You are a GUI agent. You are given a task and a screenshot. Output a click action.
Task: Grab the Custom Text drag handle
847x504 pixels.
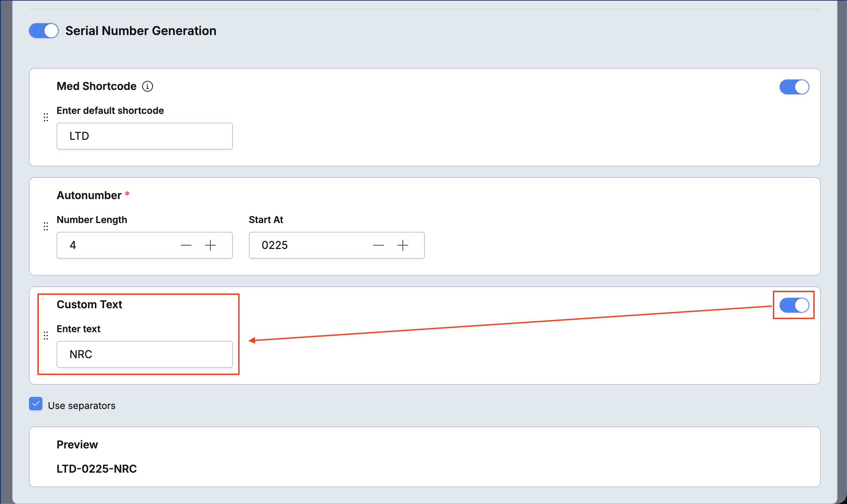tap(46, 336)
